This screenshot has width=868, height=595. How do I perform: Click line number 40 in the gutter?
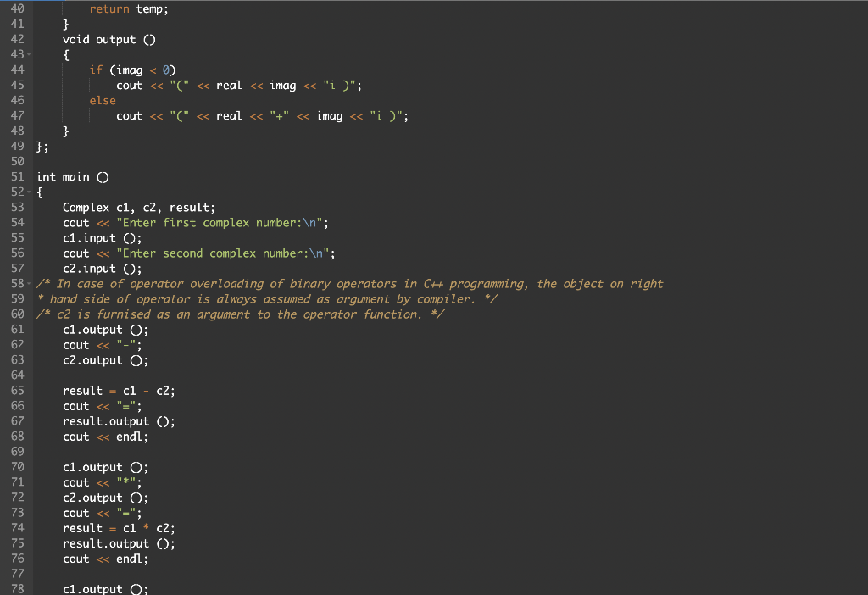17,8
